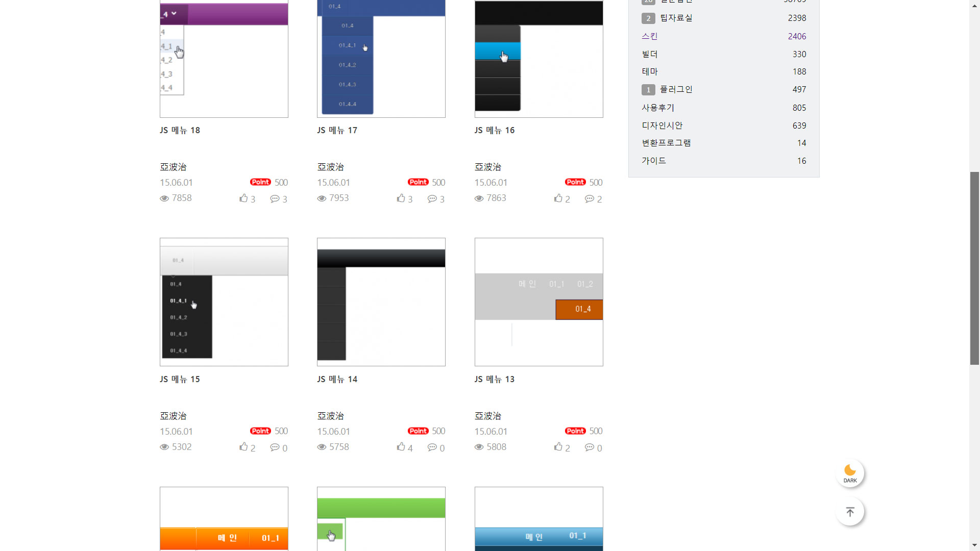980x551 pixels.
Task: Click the comment icon under JS 메뉴 17
Action: pyautogui.click(x=432, y=198)
